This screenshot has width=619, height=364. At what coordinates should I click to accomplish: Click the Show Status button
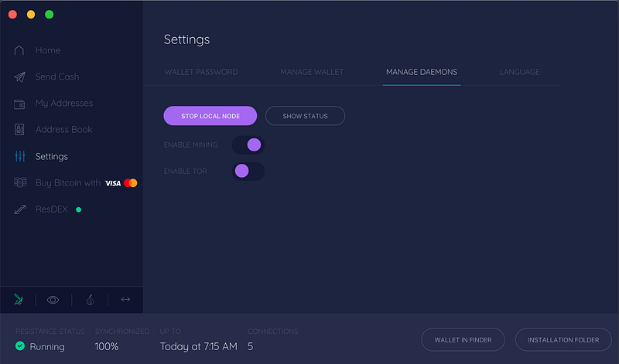pos(305,116)
